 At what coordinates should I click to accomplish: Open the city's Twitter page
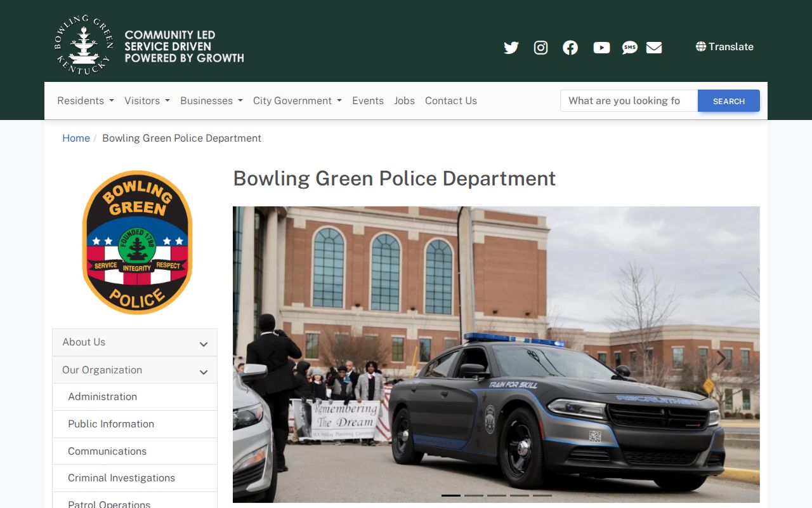point(511,48)
